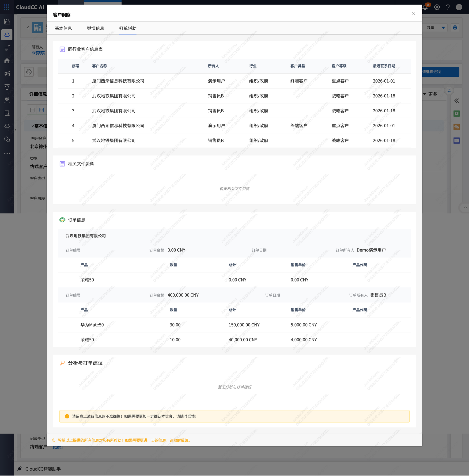Switch to 舆情信息 tab

click(x=96, y=28)
